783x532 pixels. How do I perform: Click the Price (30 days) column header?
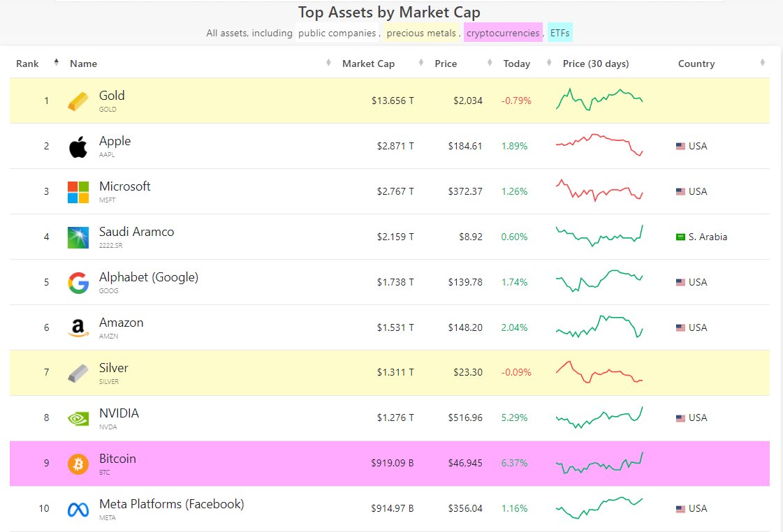coord(596,64)
